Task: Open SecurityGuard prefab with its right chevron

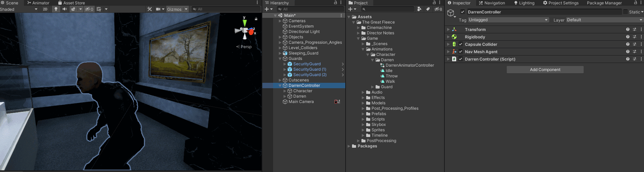Action: click(343, 64)
